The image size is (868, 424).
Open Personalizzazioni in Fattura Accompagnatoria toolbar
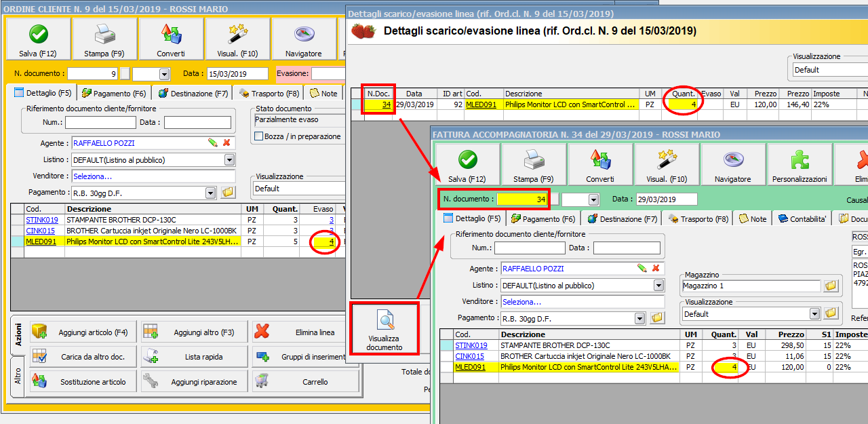(800, 165)
